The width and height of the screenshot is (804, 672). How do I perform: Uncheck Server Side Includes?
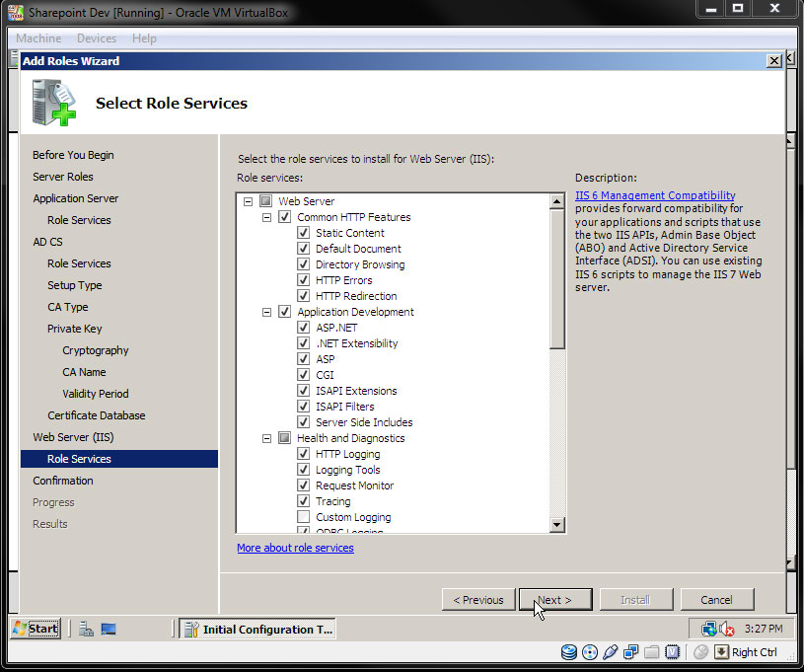click(x=304, y=422)
